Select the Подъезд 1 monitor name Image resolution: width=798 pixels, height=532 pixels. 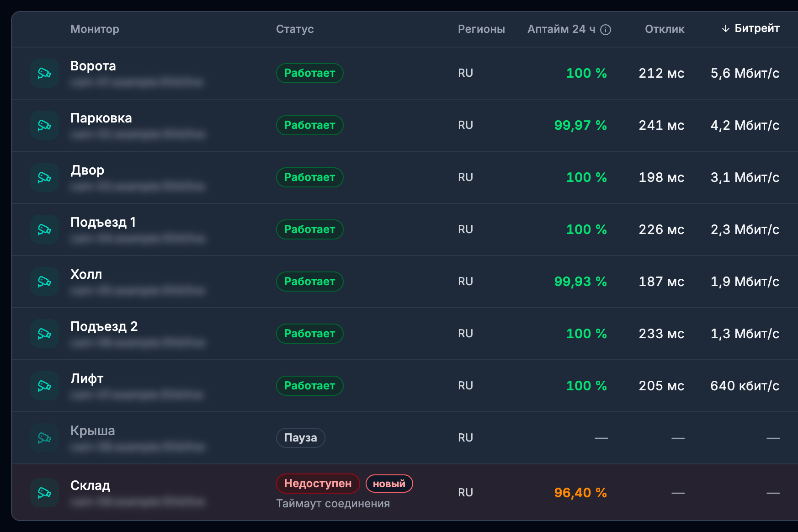point(103,222)
